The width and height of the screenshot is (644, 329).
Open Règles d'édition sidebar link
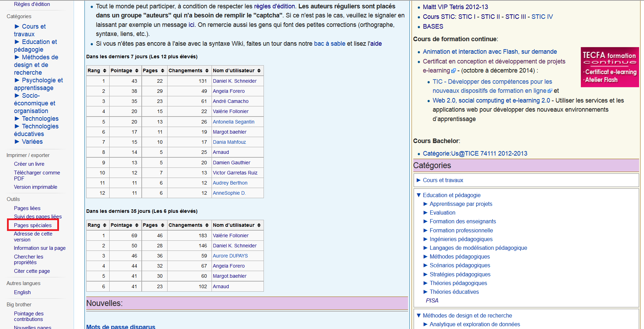pyautogui.click(x=32, y=4)
